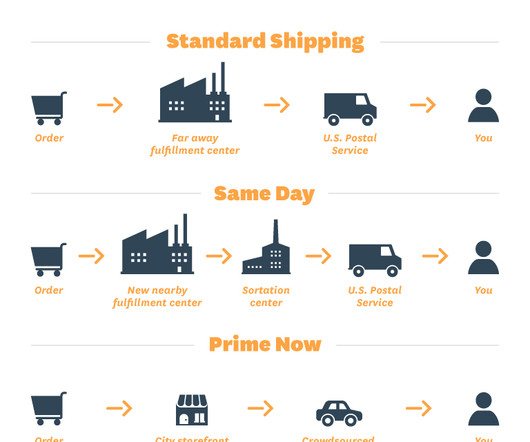This screenshot has width=530, height=442.
Task: Select the Far away fulfillment center factory icon
Action: point(195,92)
